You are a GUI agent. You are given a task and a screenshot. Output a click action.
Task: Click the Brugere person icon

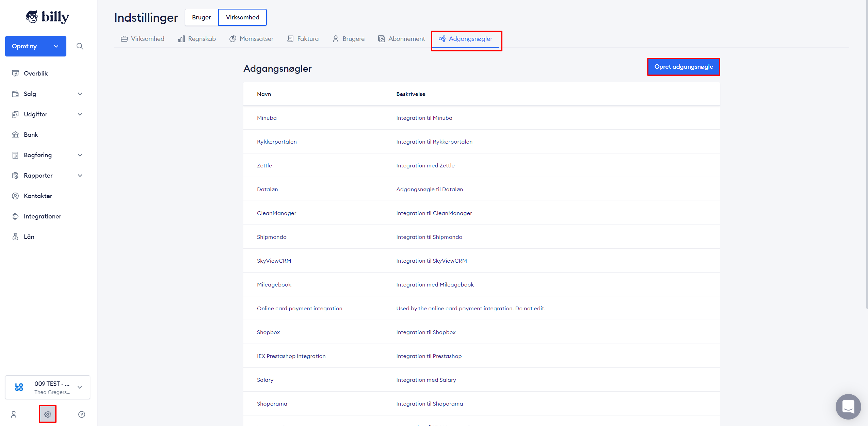(336, 39)
